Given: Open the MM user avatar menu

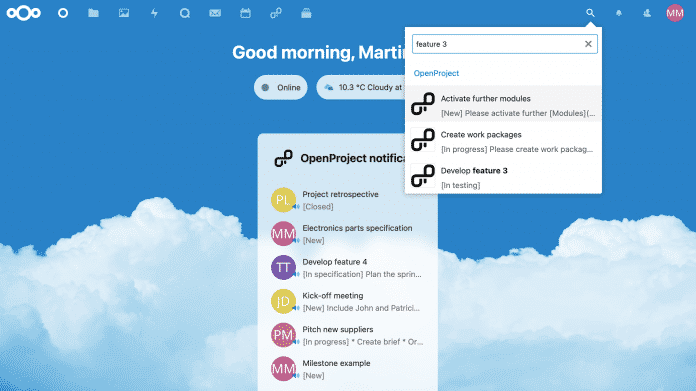Looking at the screenshot, I should (675, 13).
